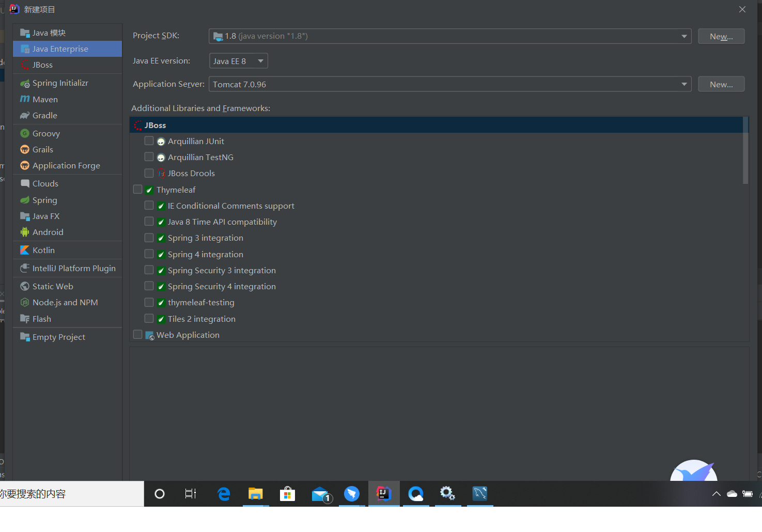Click the Task View taskbar button
Screen dimensions: 762x532
191,494
